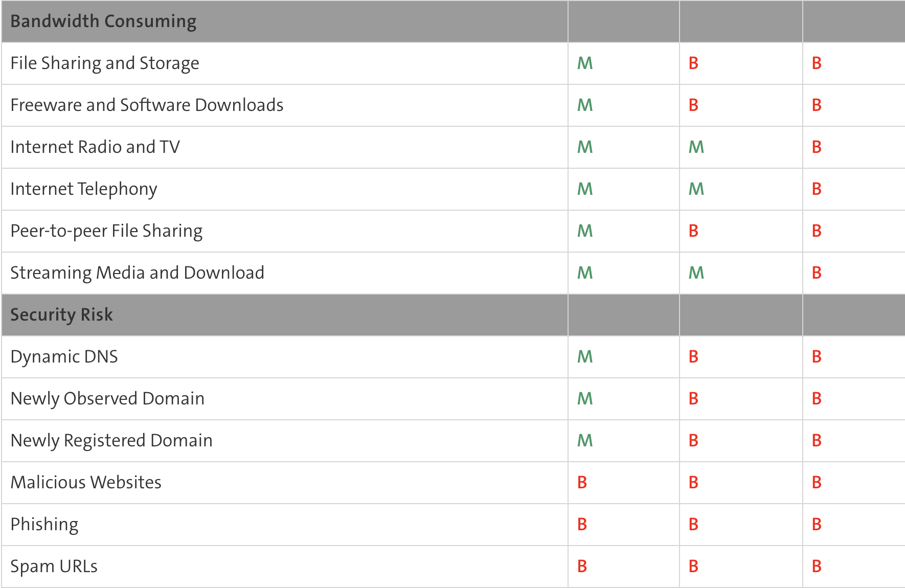Click Freeware and Software Downloads category
Screen dimensions: 905x588
click(147, 105)
